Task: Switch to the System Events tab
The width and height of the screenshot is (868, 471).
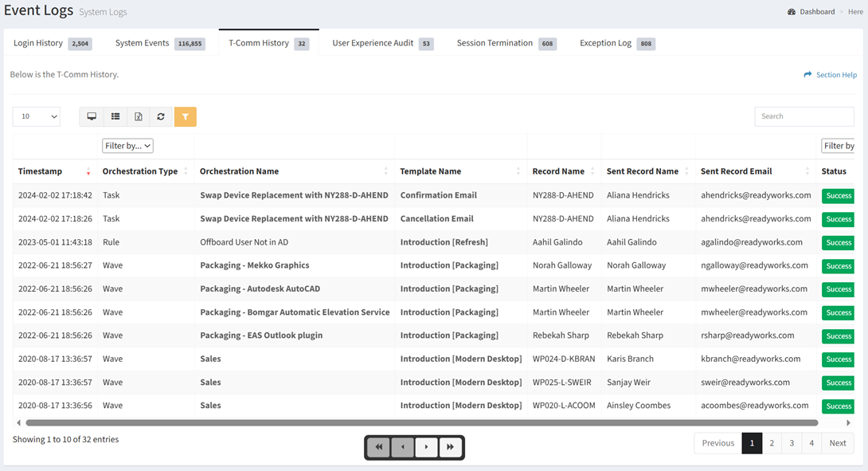Action: (x=160, y=43)
